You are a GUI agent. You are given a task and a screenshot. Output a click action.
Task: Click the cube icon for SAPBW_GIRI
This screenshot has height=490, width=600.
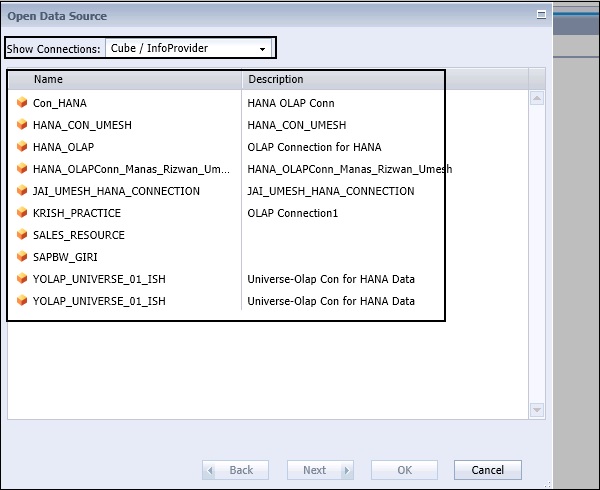[x=22, y=256]
